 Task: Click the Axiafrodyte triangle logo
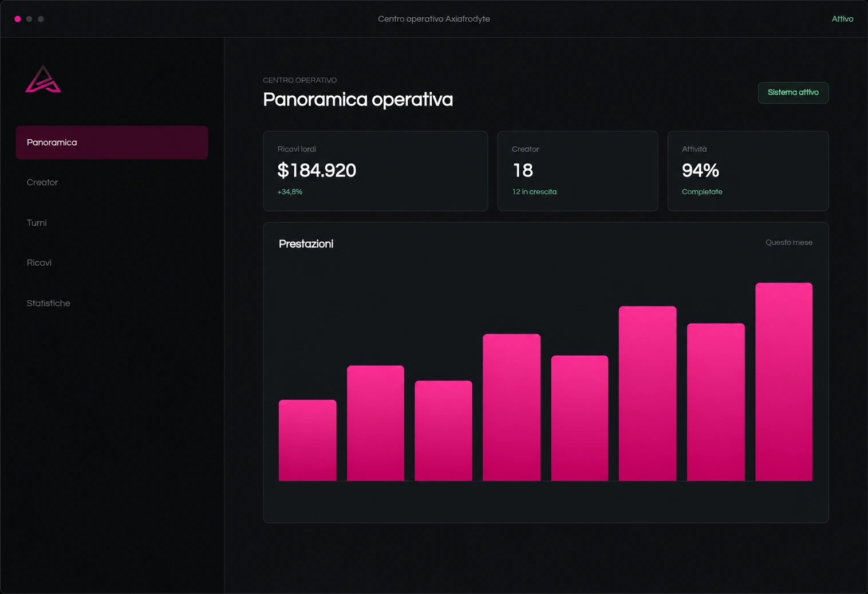point(43,78)
